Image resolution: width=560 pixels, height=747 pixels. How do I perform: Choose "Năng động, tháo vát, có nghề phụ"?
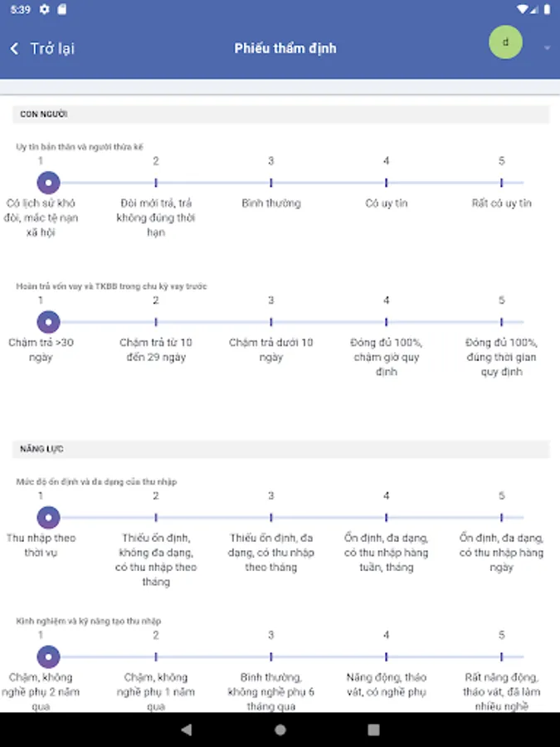click(x=387, y=657)
